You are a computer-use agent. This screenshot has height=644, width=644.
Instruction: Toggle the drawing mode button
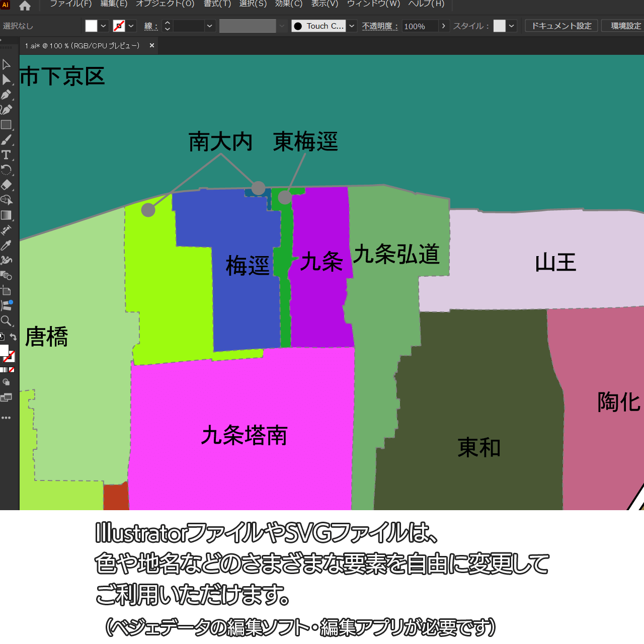[6, 382]
